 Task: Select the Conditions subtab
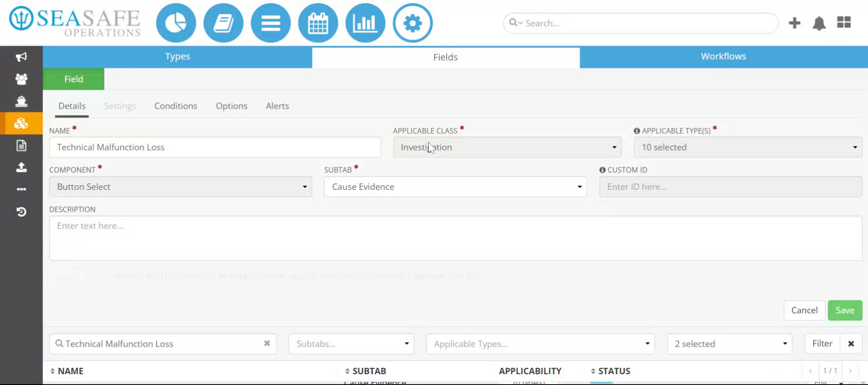click(175, 106)
